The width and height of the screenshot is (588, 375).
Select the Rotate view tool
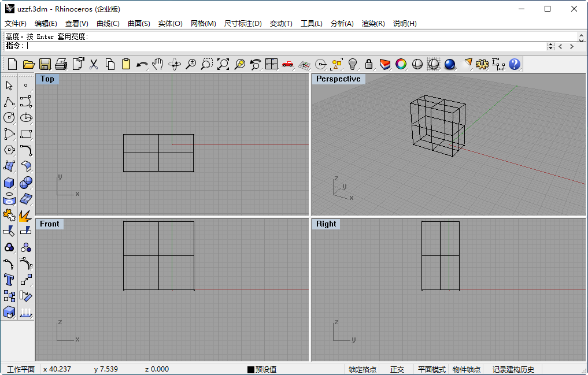[x=175, y=65]
